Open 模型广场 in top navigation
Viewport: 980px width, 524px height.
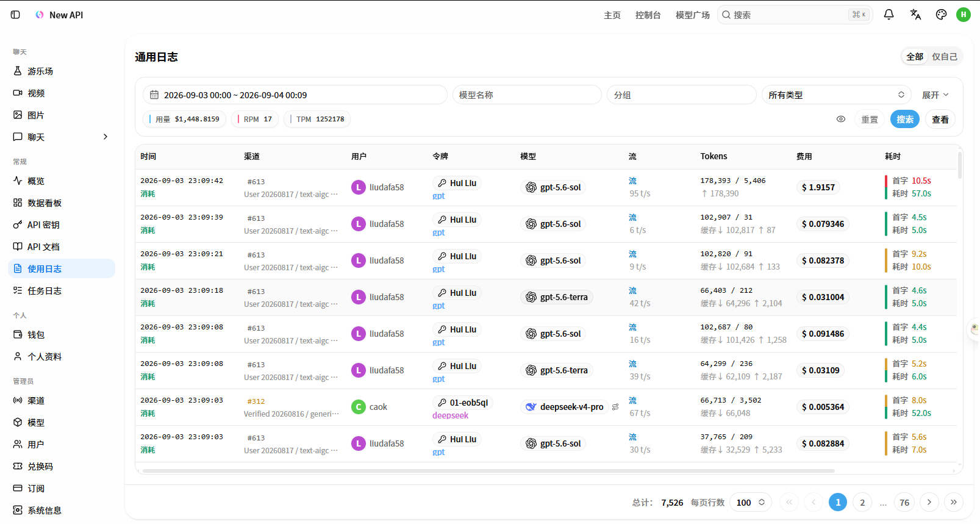[693, 15]
